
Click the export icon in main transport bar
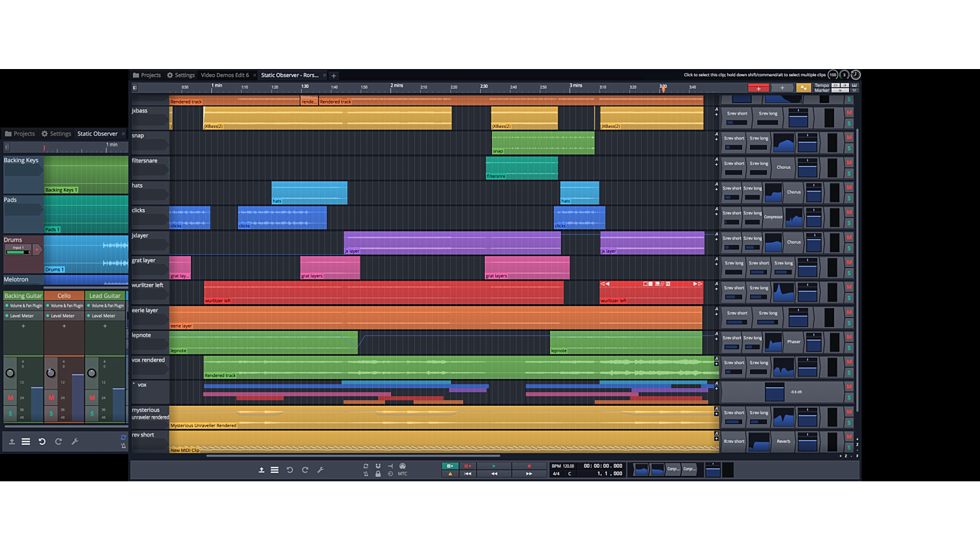point(261,470)
